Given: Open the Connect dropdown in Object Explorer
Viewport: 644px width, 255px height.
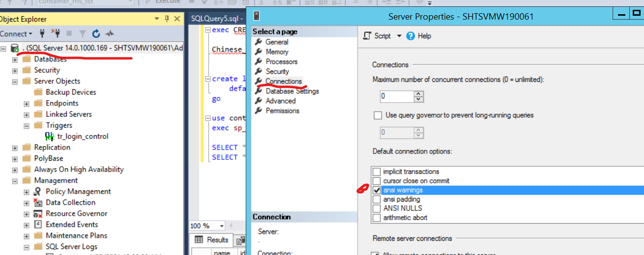Looking at the screenshot, I should [x=16, y=34].
